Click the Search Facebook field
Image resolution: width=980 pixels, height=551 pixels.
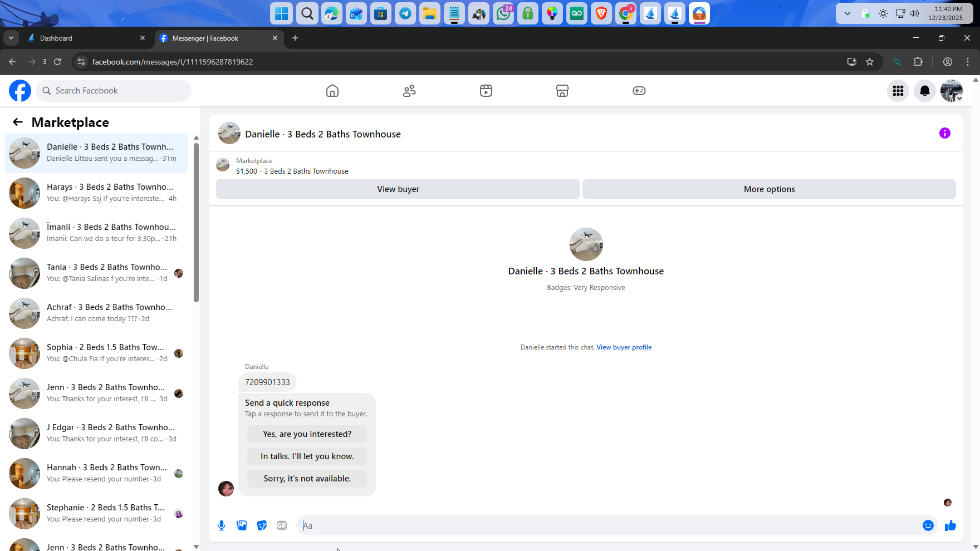(x=114, y=91)
